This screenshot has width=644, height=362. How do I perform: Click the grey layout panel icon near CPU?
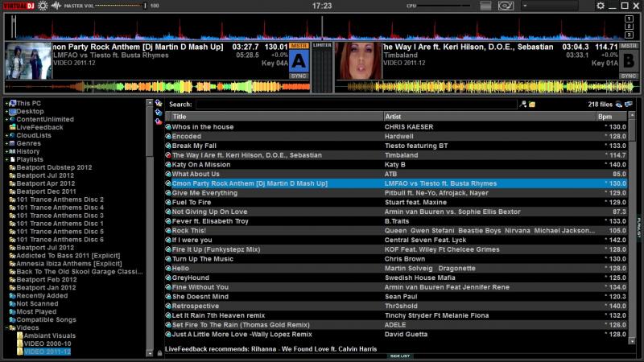click(x=485, y=6)
